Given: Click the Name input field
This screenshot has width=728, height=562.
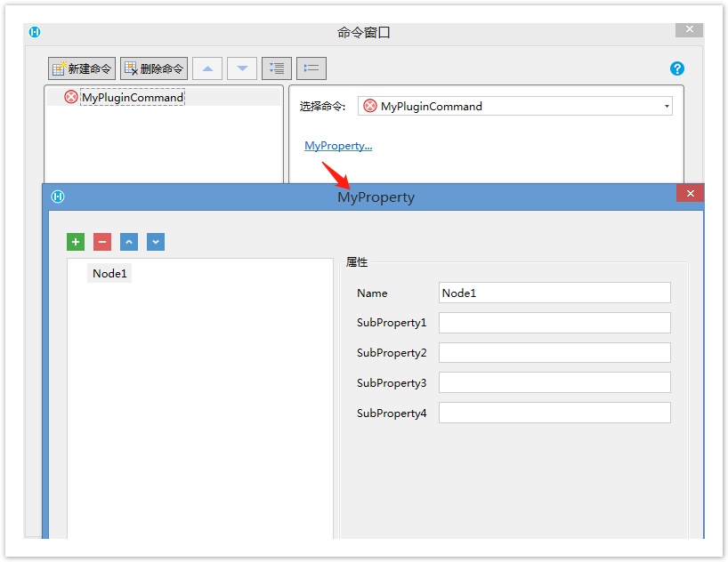Looking at the screenshot, I should [x=554, y=293].
